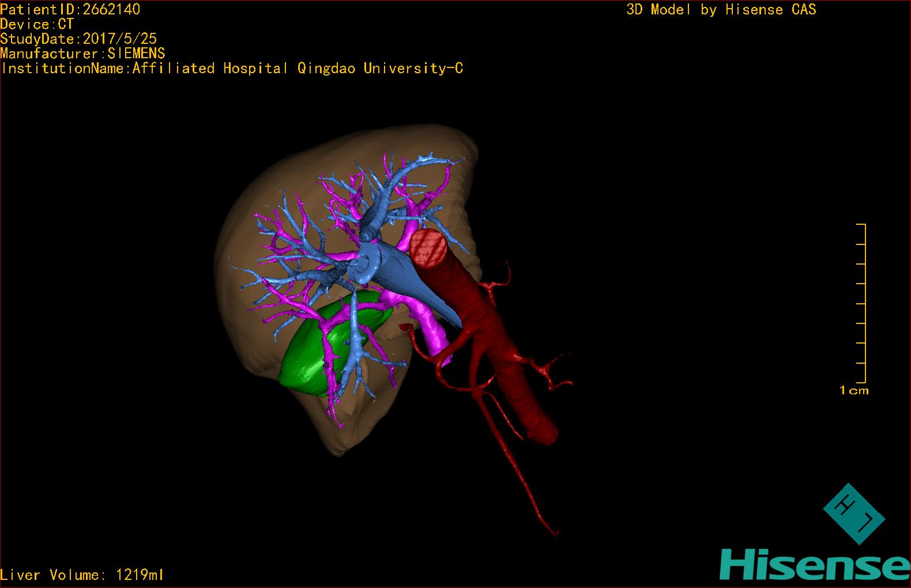Click the Device:CT text line
911x588 pixels.
(37, 24)
